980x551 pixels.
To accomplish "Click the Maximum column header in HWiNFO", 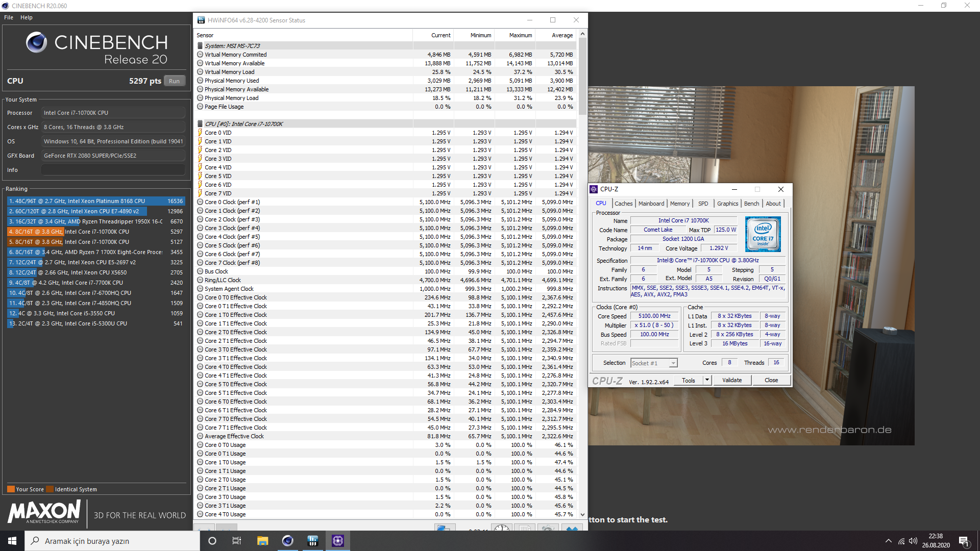I will [x=515, y=35].
